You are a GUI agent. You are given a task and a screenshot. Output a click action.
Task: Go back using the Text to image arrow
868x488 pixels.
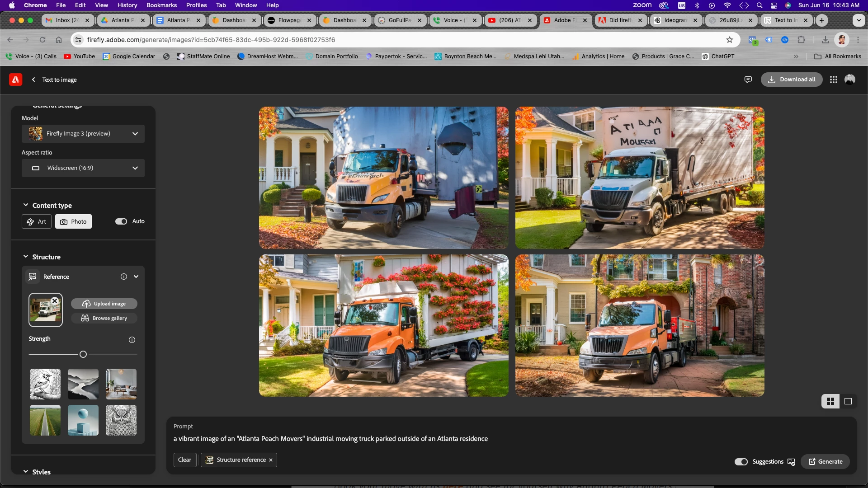33,80
